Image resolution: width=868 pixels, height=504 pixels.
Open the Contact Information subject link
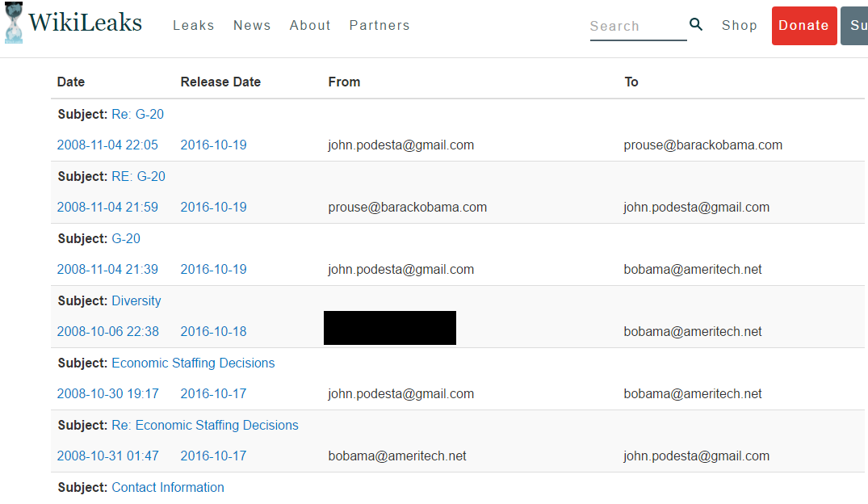pos(168,487)
